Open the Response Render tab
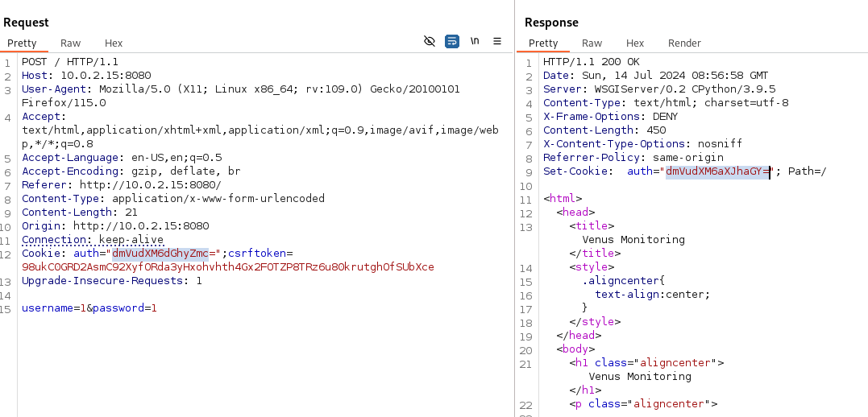Viewport: 868px width, 417px height. click(x=684, y=43)
